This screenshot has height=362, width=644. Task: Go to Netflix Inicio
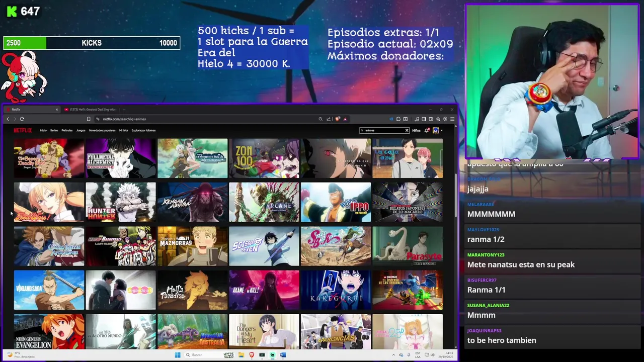43,131
